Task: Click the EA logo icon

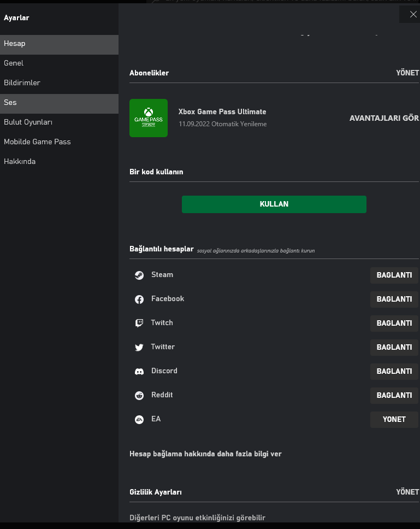Action: [x=139, y=420]
